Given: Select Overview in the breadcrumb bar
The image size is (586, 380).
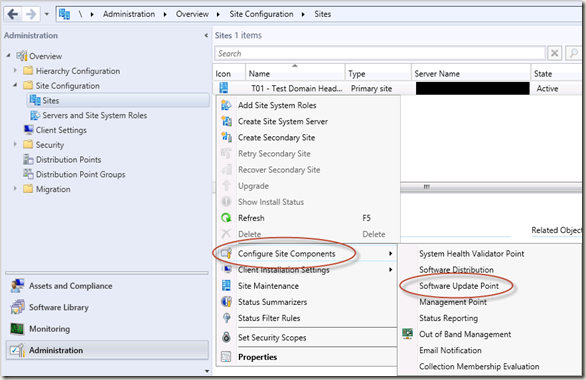Looking at the screenshot, I should click(x=192, y=14).
